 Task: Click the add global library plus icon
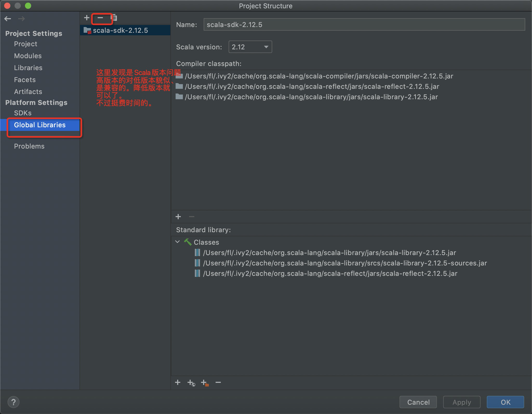point(87,18)
